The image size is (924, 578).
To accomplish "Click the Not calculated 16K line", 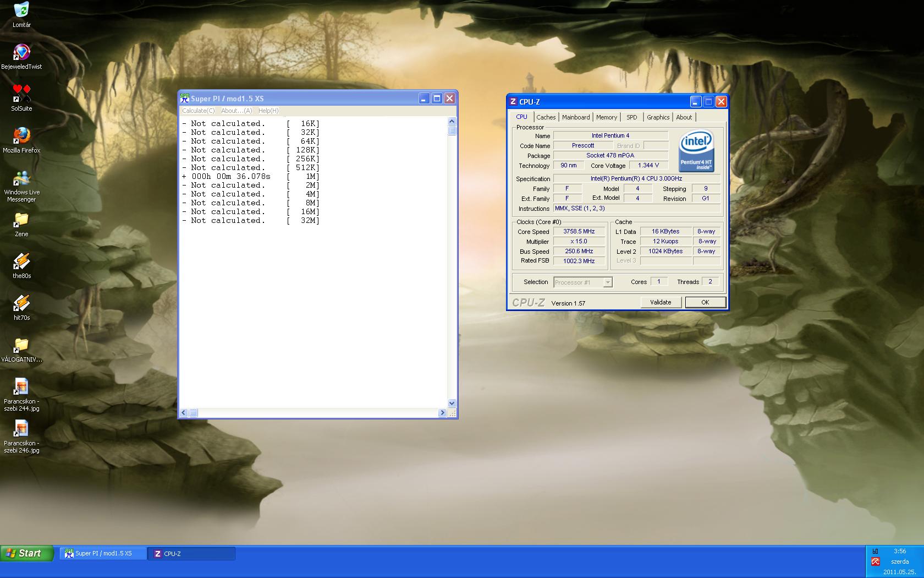I will click(x=251, y=124).
